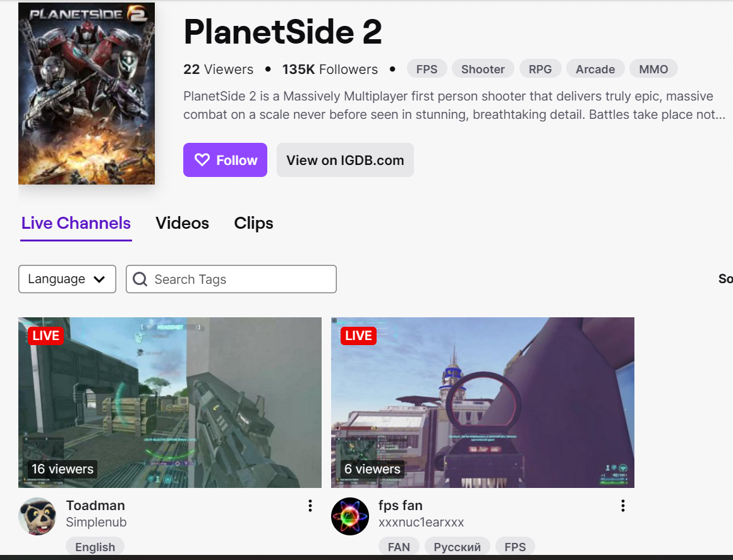Select the FPS category tag in header
The image size is (733, 560).
pyautogui.click(x=427, y=69)
